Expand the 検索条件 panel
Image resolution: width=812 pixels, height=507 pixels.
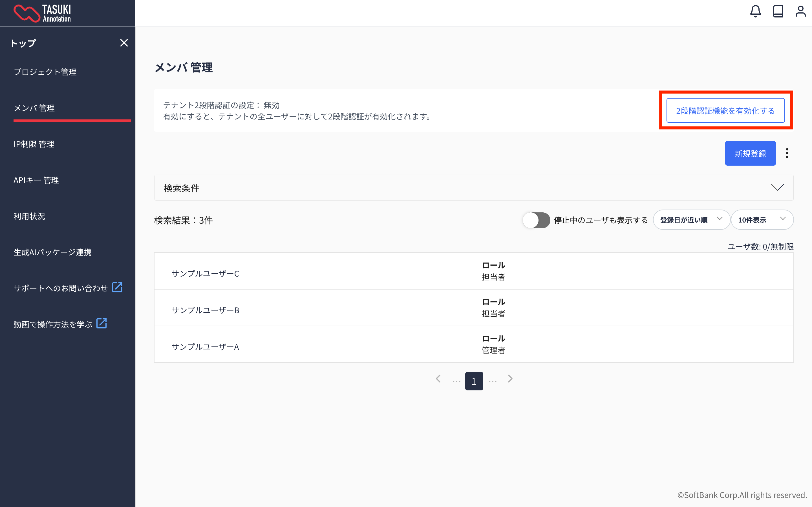pyautogui.click(x=777, y=187)
